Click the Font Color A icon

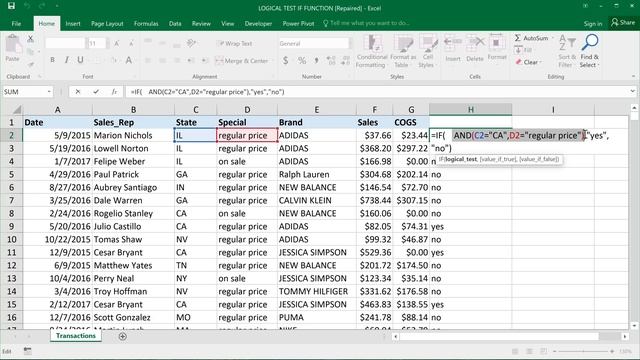pos(129,60)
